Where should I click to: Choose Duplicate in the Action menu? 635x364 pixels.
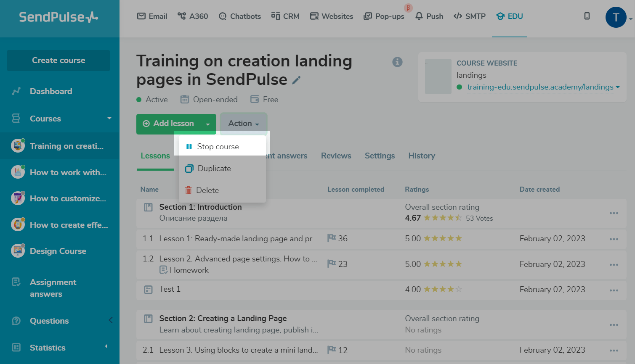pyautogui.click(x=214, y=168)
